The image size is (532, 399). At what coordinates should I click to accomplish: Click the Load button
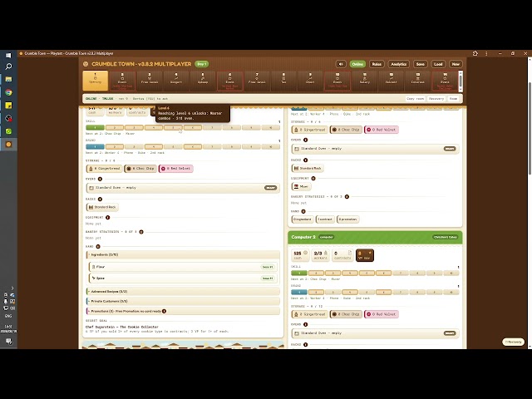coord(438,64)
